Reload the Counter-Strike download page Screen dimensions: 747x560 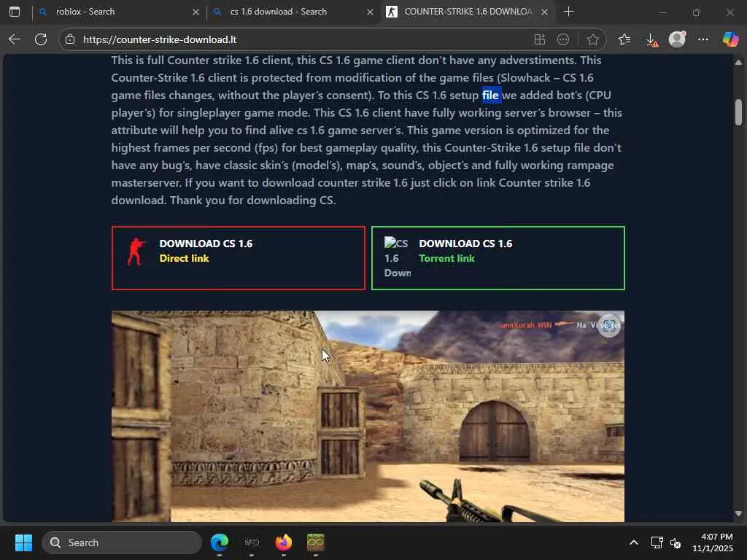tap(41, 39)
